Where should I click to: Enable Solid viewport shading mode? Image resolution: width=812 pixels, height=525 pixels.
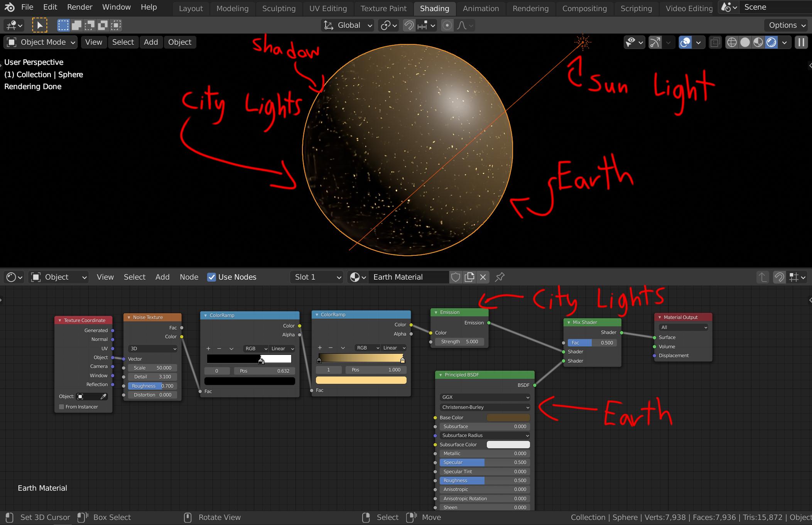[745, 42]
